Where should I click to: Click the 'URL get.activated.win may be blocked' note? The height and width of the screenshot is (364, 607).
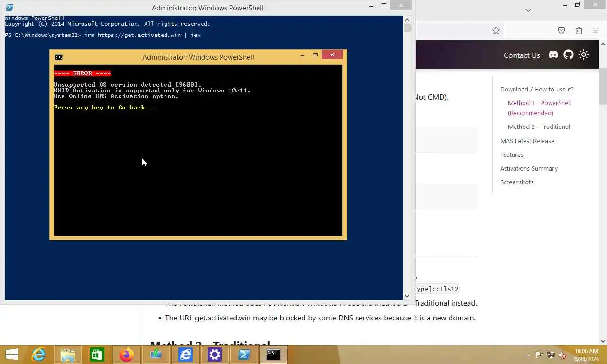coord(320,318)
